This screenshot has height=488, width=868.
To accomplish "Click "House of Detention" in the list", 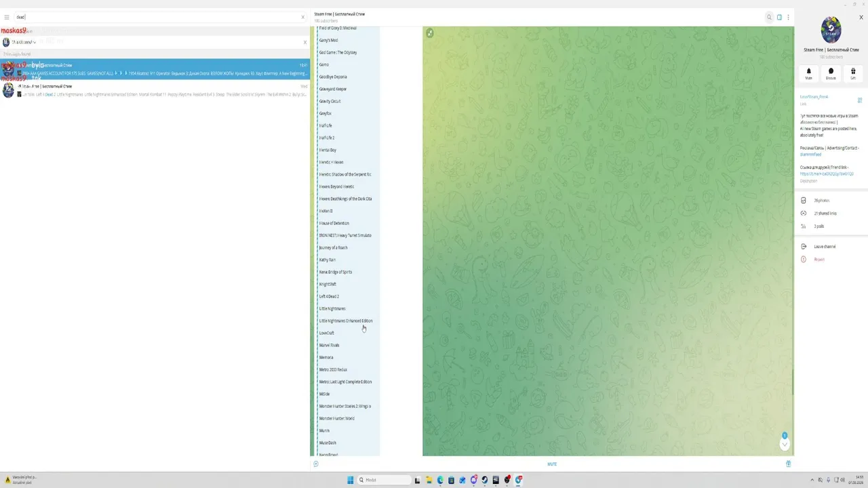I will [334, 223].
